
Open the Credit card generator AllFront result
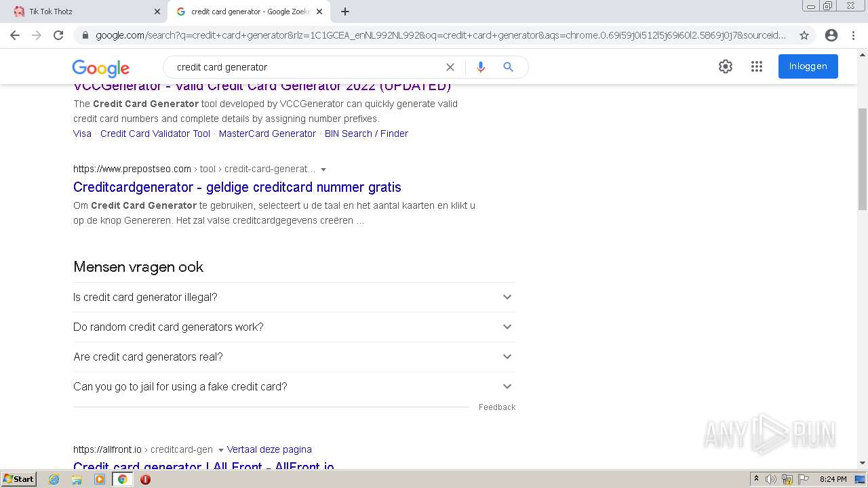coord(203,466)
